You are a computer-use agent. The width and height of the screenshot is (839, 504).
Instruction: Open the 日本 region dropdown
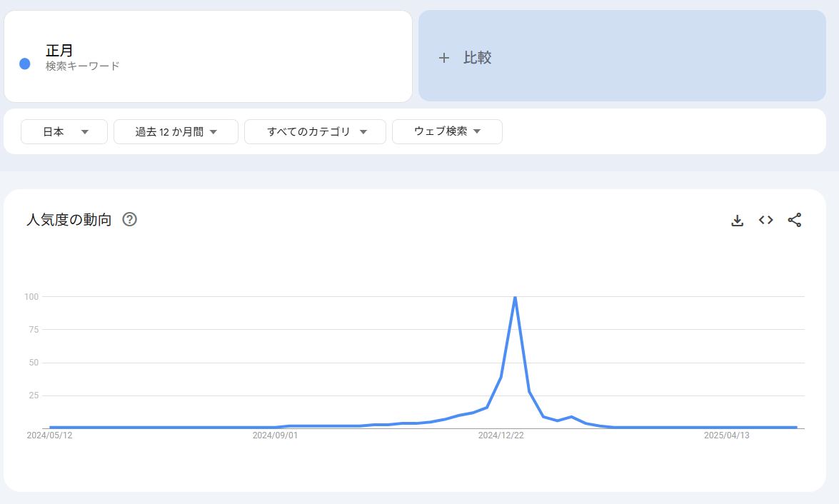coord(64,131)
